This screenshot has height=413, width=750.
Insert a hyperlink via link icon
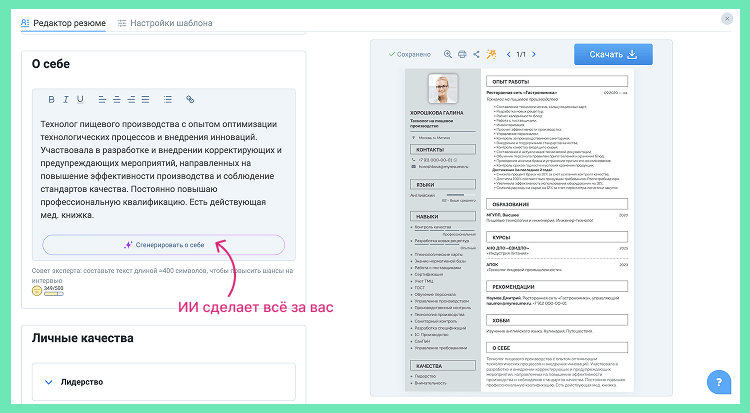190,100
